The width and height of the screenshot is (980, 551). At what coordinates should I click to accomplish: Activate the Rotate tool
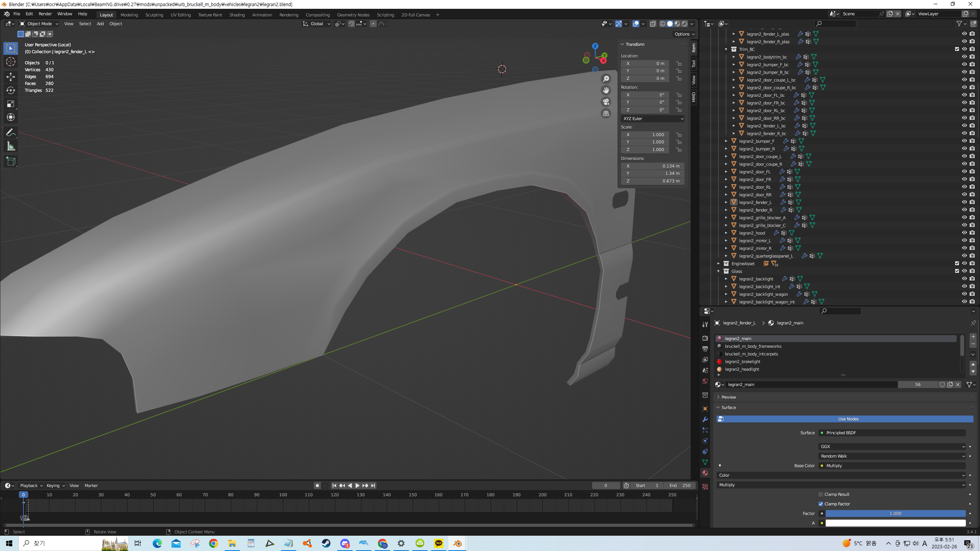click(11, 90)
